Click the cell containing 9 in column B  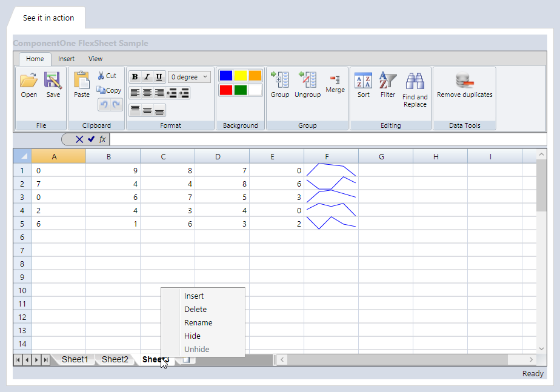point(113,170)
